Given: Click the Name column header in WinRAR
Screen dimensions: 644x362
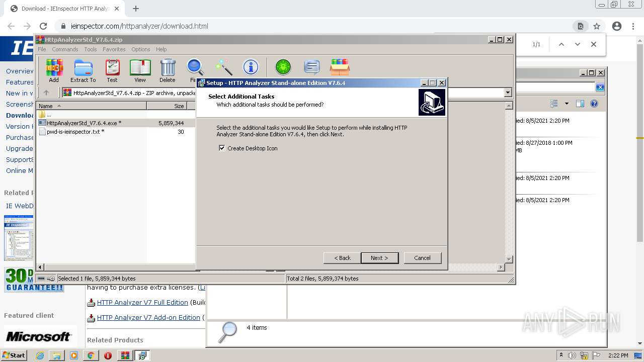Looking at the screenshot, I should pos(91,106).
